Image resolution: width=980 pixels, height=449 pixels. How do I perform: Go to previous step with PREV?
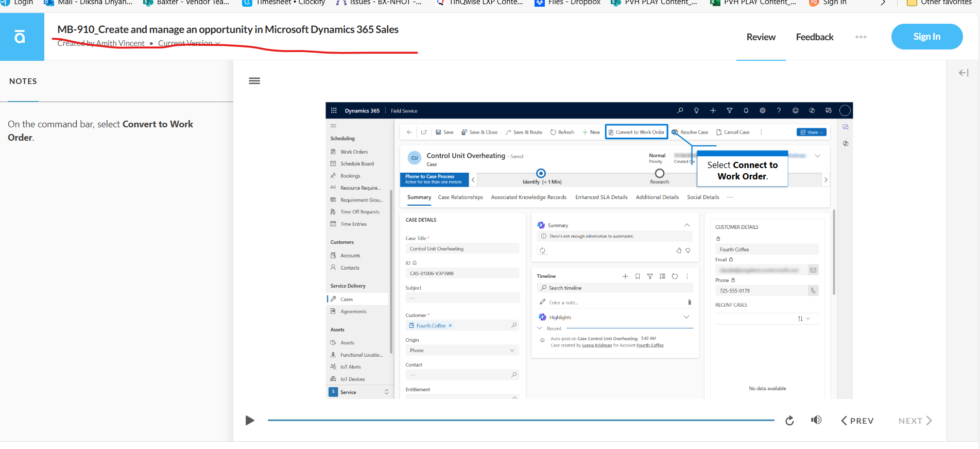(857, 421)
